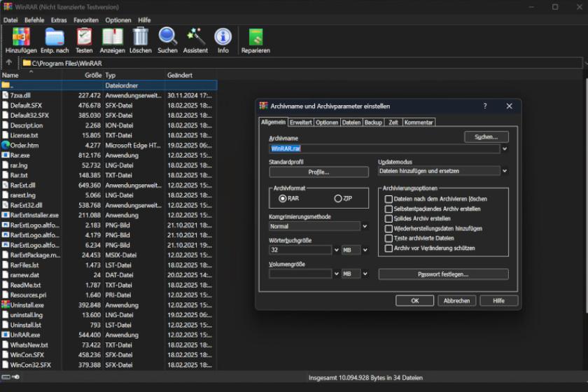Select the WhatsNew.txt file row
This screenshot has height=392, width=588.
point(108,344)
